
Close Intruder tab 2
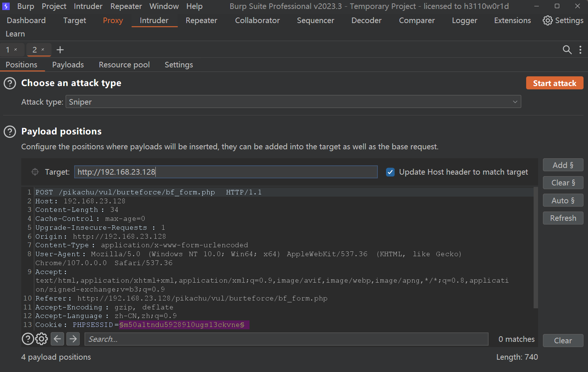[43, 50]
